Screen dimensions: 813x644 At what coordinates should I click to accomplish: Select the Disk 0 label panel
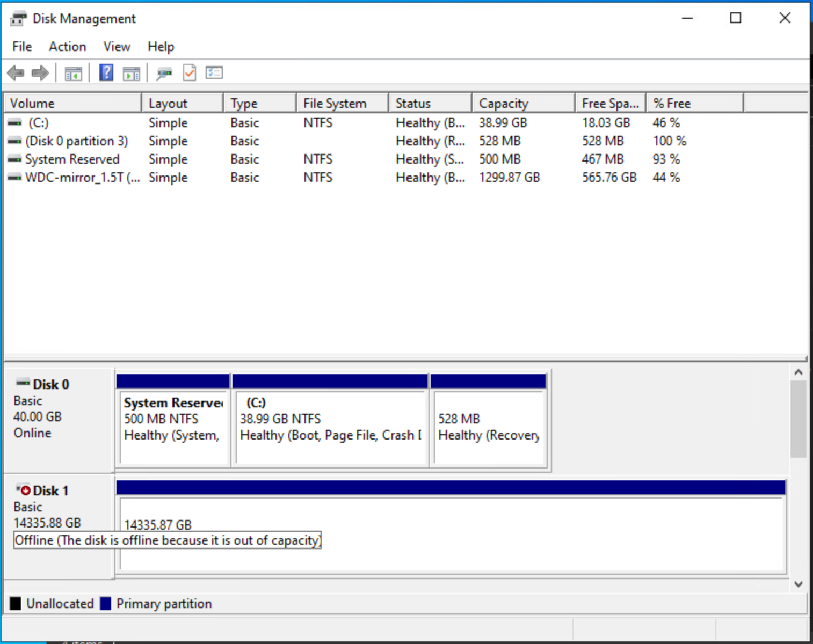(59, 420)
